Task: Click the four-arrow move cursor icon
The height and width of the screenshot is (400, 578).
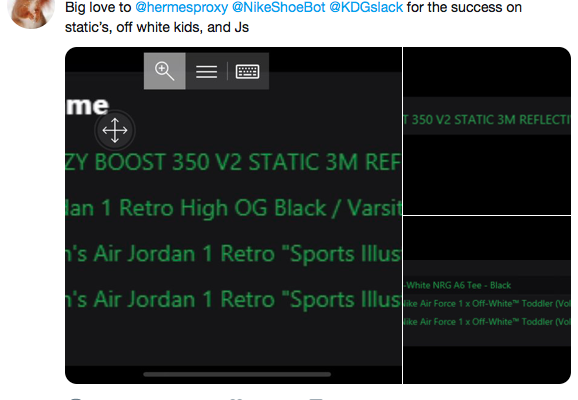Action: tap(115, 130)
